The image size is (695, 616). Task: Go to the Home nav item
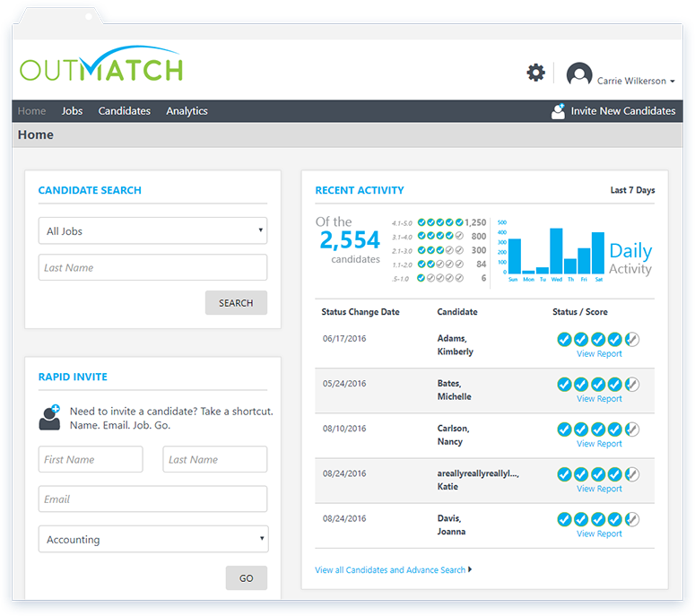[x=32, y=111]
